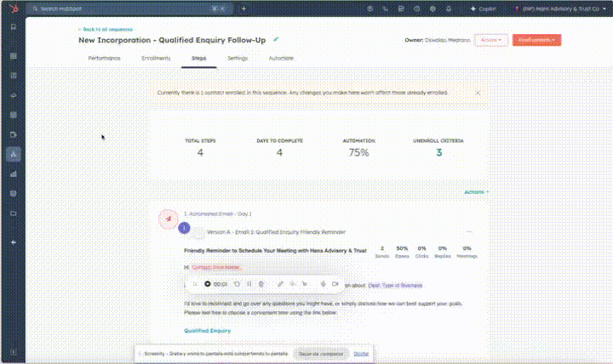Click Ocultar on the screen sharing bar
613x364 pixels.
tap(361, 354)
